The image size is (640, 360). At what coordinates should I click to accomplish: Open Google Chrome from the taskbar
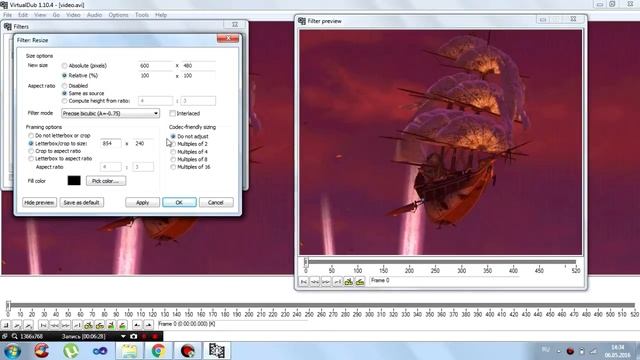pyautogui.click(x=158, y=351)
